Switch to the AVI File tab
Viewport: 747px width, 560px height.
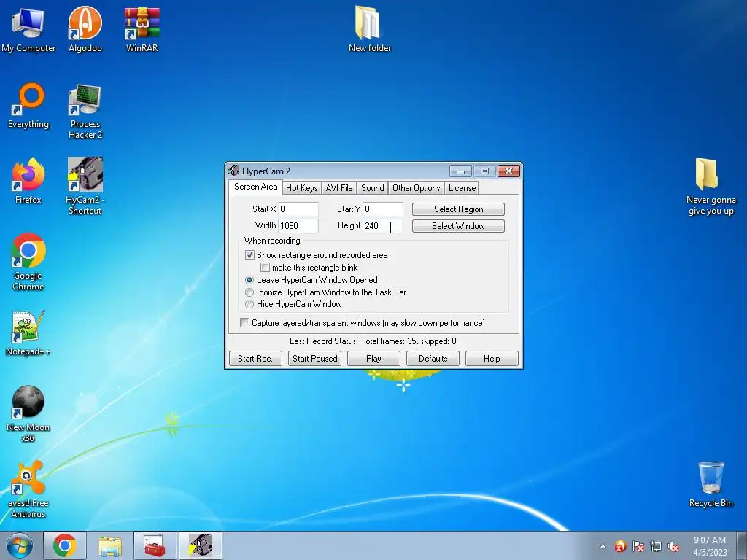point(339,188)
